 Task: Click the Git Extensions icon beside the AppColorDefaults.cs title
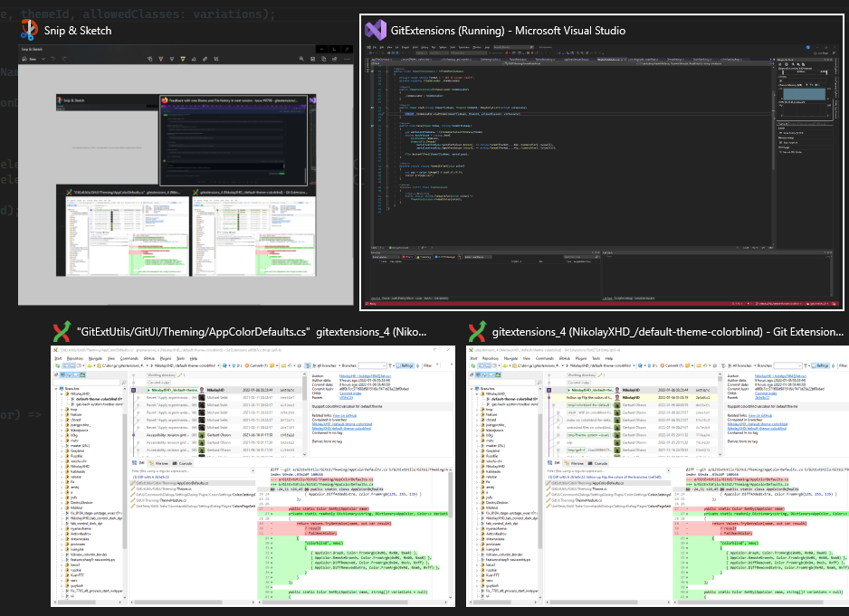[62, 332]
